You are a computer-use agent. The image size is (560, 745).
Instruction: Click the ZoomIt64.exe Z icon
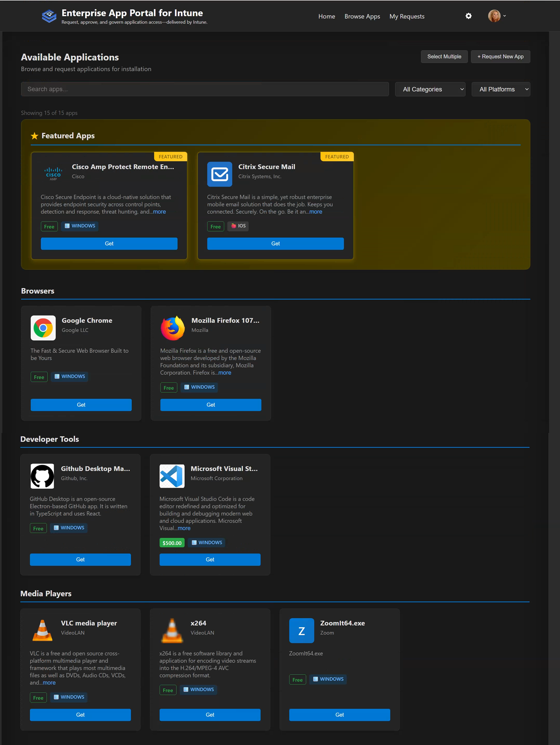coord(302,631)
